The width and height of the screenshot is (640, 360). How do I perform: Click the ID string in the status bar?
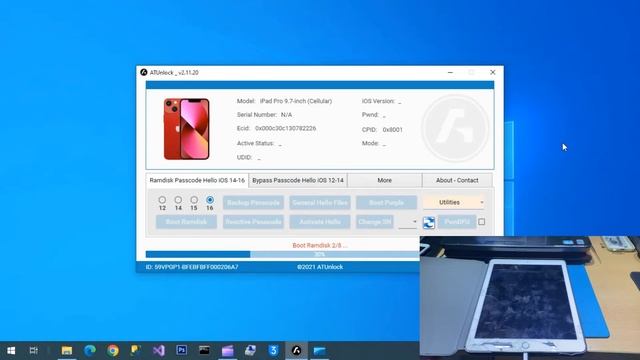pos(192,267)
